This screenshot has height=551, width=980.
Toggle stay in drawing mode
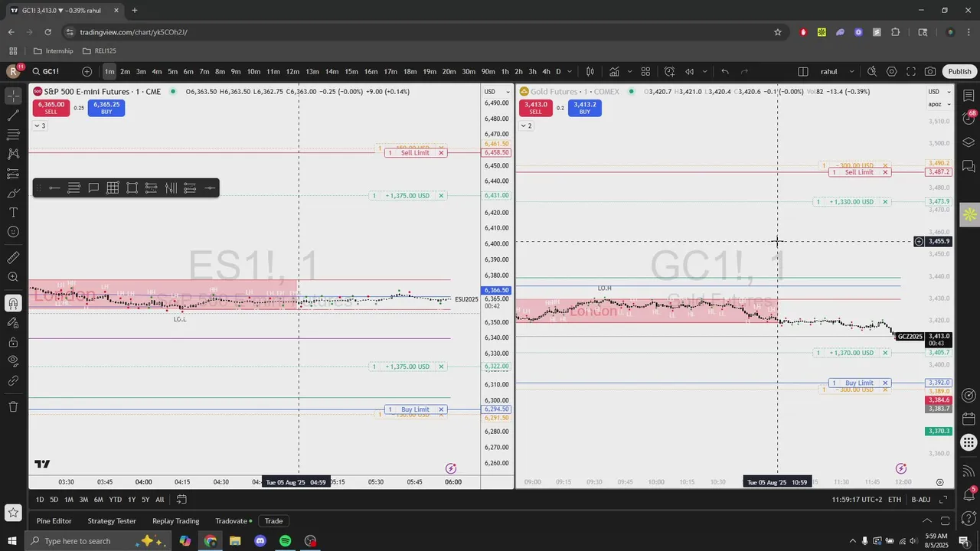click(x=13, y=322)
